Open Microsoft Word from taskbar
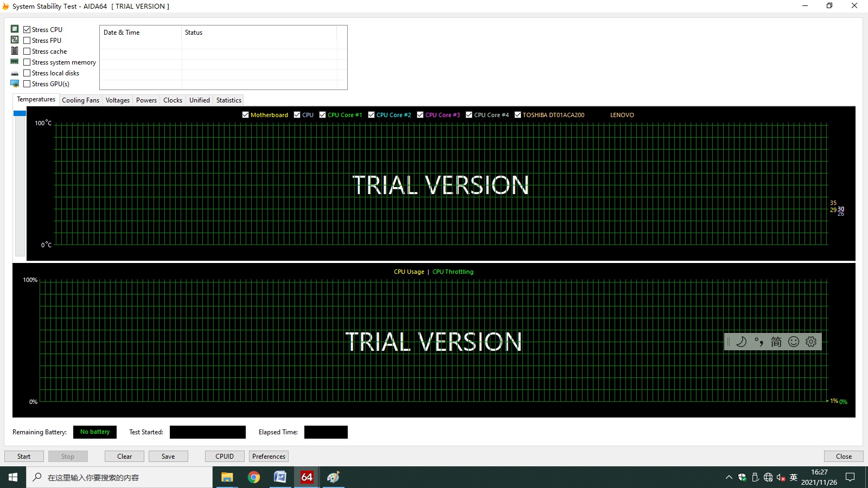The image size is (868, 488). [280, 477]
